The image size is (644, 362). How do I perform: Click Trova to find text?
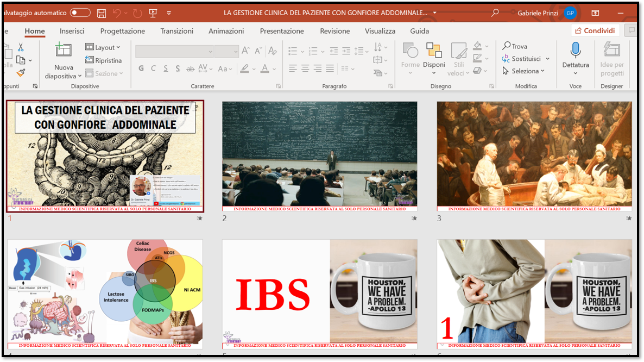pyautogui.click(x=514, y=46)
